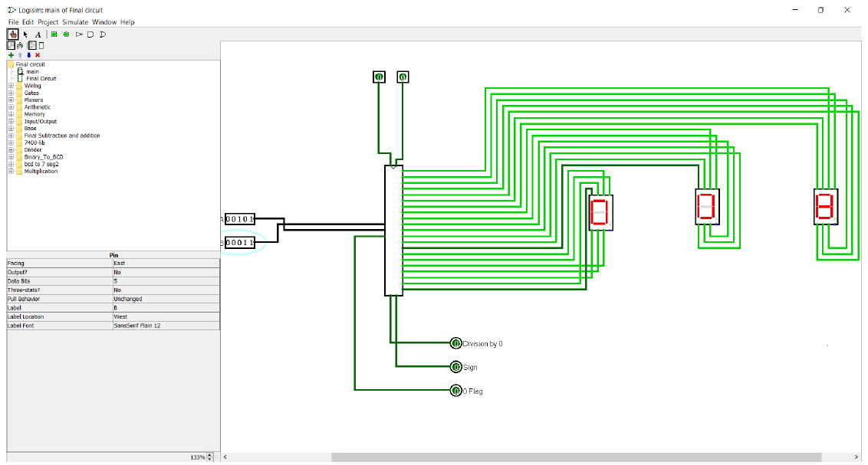The image size is (868, 465).
Task: Change the Three-state? value No
Action: click(x=166, y=290)
